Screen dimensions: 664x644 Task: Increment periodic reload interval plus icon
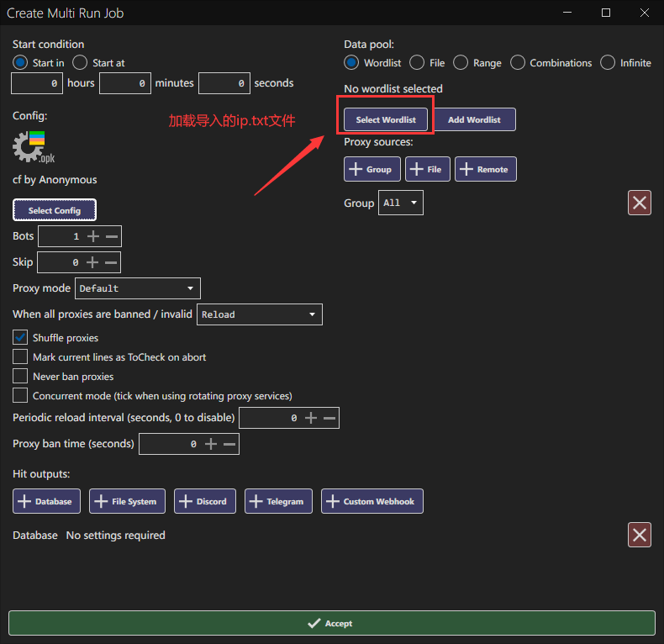(x=311, y=418)
